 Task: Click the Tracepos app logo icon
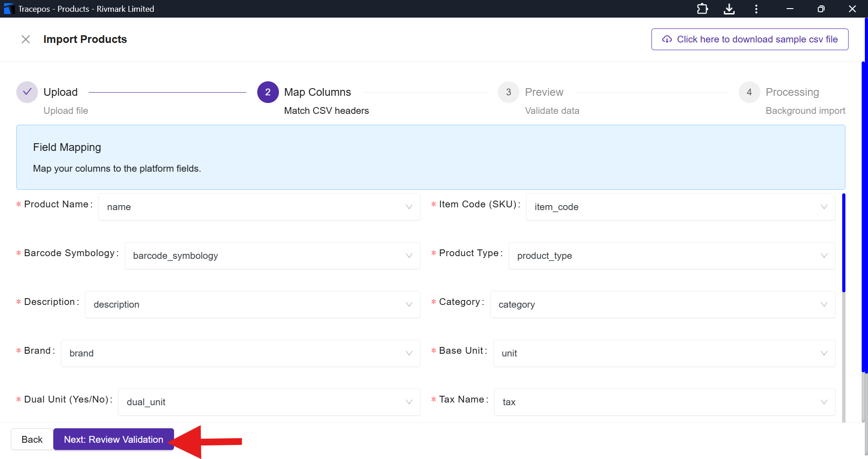tap(9, 9)
